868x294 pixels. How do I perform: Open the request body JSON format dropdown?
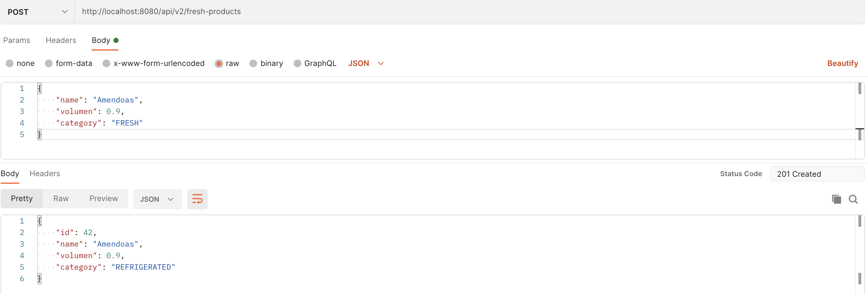pyautogui.click(x=366, y=63)
